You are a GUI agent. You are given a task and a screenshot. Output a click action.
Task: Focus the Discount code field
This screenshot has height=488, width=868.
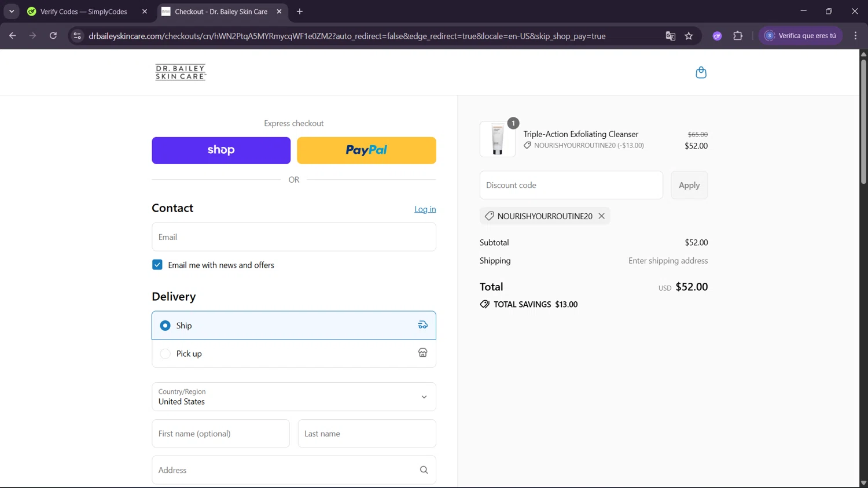[571, 185]
